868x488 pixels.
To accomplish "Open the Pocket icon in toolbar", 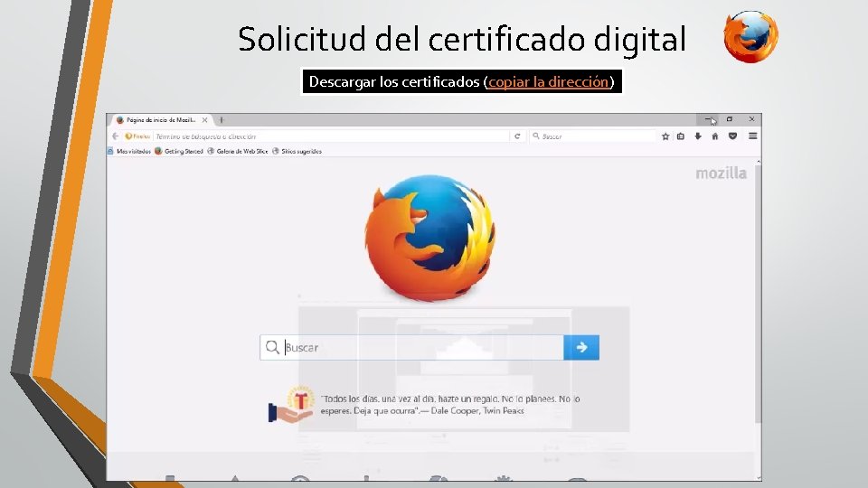I will tap(732, 136).
